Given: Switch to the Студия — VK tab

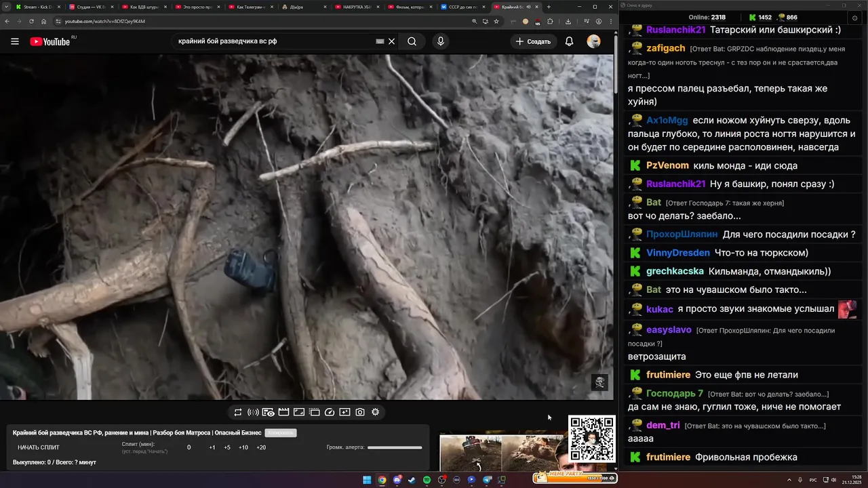Looking at the screenshot, I should click(92, 7).
